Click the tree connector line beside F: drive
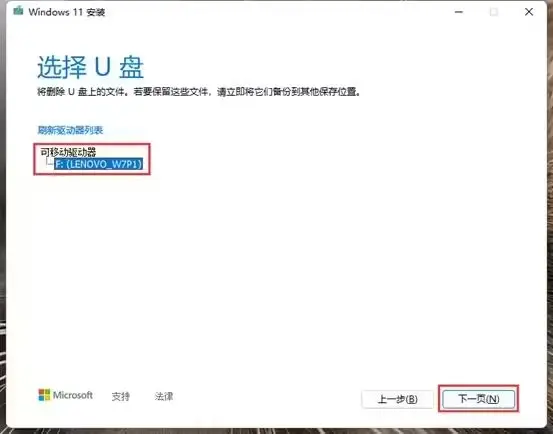This screenshot has height=434, width=553. click(49, 163)
